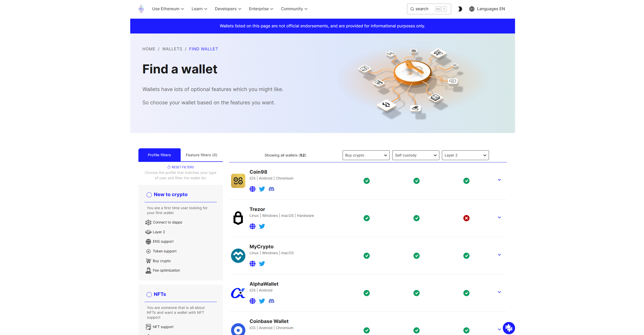Switch to Feature filters tab
The width and height of the screenshot is (644, 335).
point(201,155)
